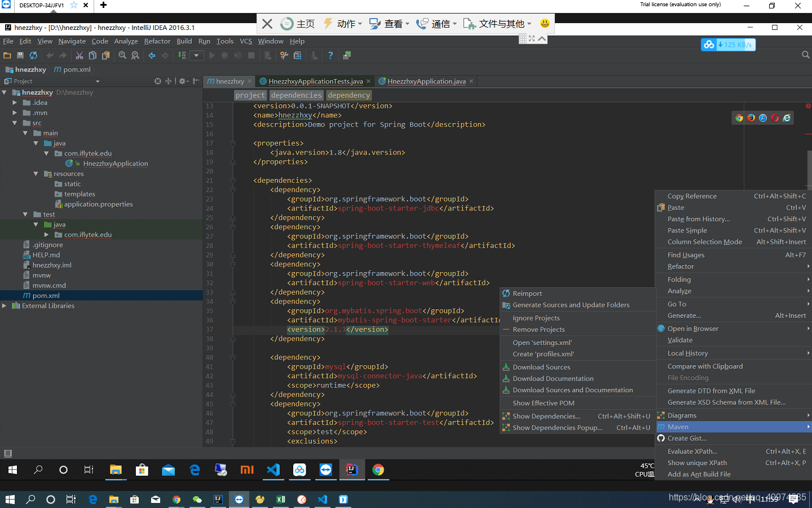Click the Help question mark icon
The width and height of the screenshot is (812, 508).
[330, 55]
